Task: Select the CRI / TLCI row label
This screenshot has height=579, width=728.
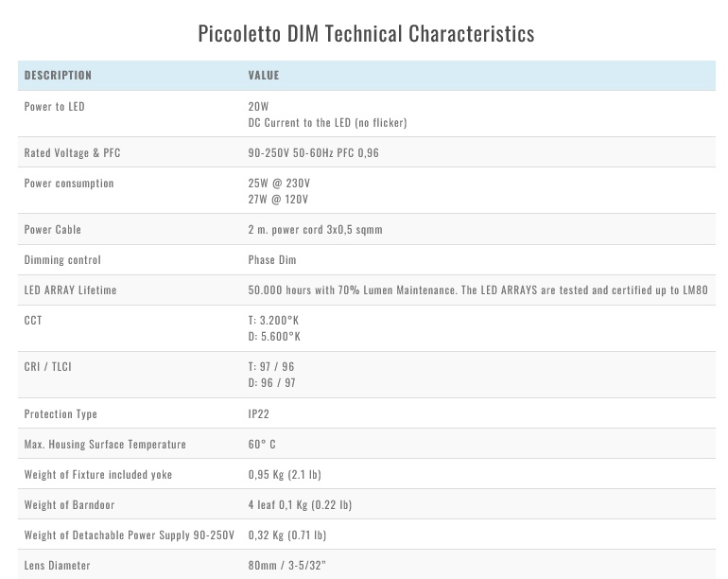Action: point(47,367)
